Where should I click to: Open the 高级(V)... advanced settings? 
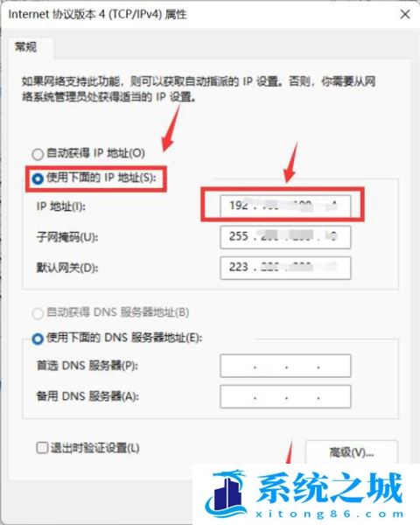click(x=352, y=452)
